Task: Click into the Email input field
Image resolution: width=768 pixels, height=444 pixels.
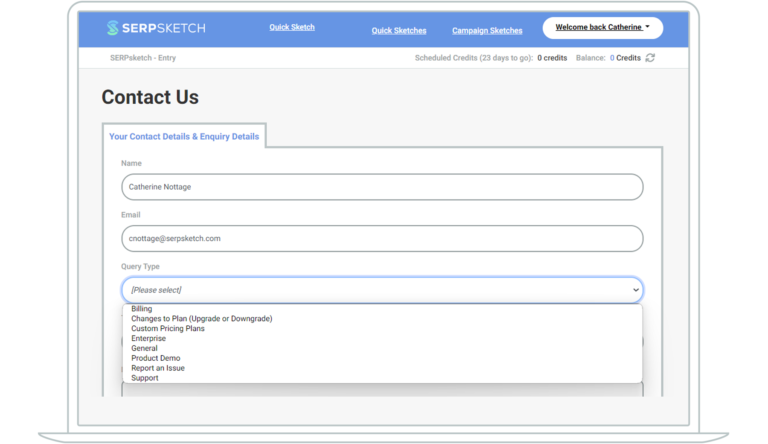Action: click(382, 239)
